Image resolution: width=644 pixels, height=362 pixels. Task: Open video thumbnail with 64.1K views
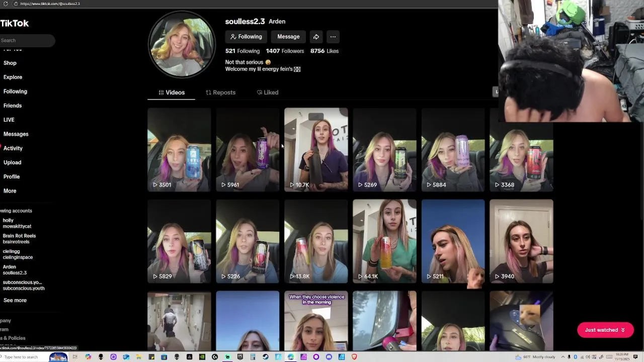[x=384, y=241]
